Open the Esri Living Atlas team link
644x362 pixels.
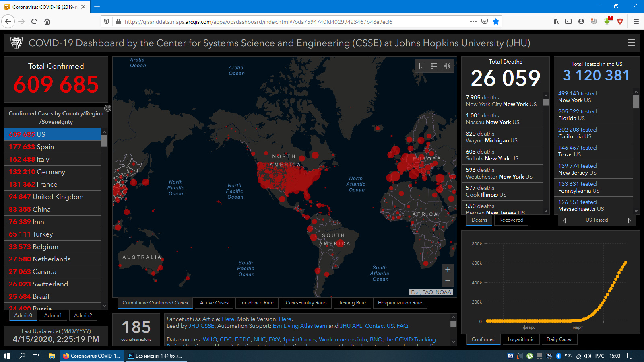pos(300,326)
